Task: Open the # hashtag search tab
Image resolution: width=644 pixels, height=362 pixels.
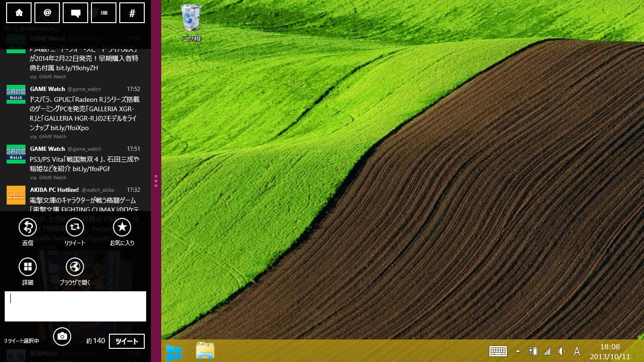Action: [132, 13]
